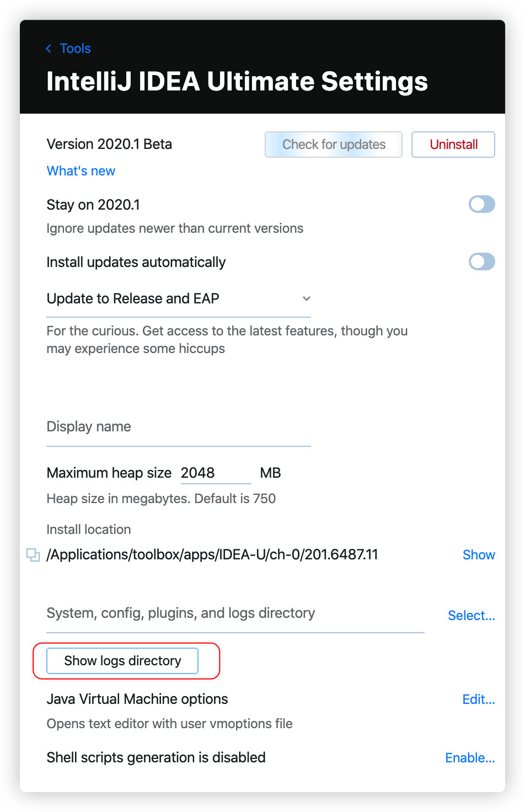Click Edit... for Java Virtual Machine options

click(478, 699)
